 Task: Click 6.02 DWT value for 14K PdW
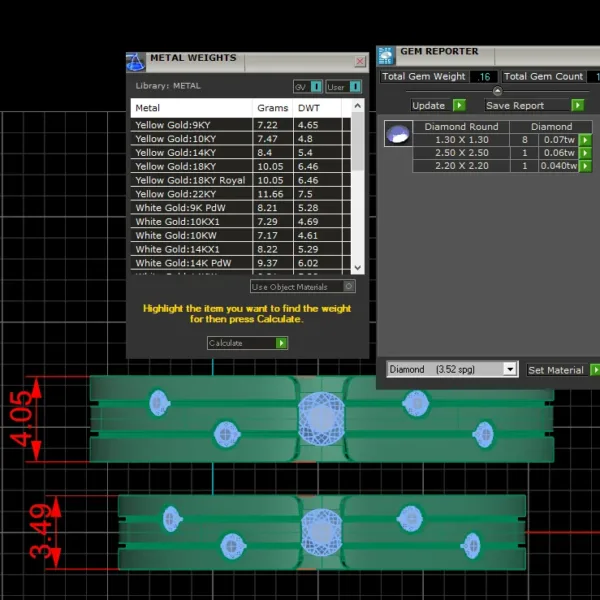click(x=308, y=263)
